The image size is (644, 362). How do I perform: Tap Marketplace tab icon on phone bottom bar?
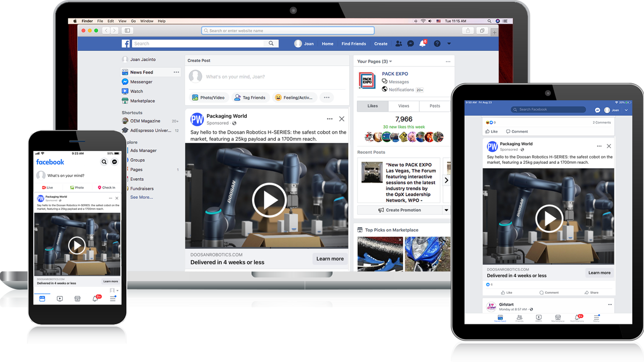pyautogui.click(x=77, y=298)
